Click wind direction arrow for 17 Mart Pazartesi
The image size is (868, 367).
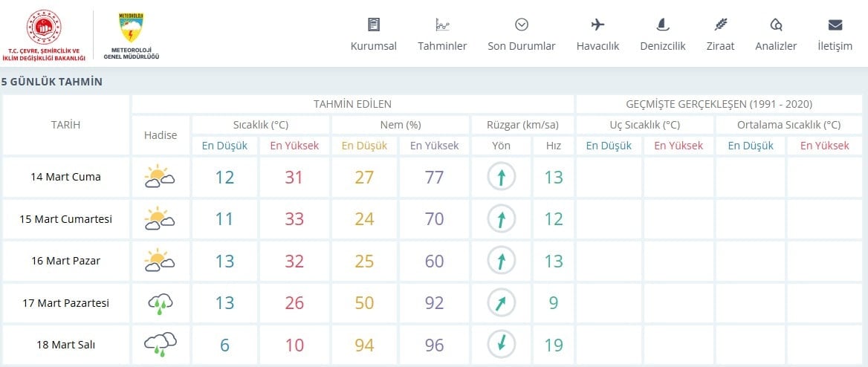point(501,302)
